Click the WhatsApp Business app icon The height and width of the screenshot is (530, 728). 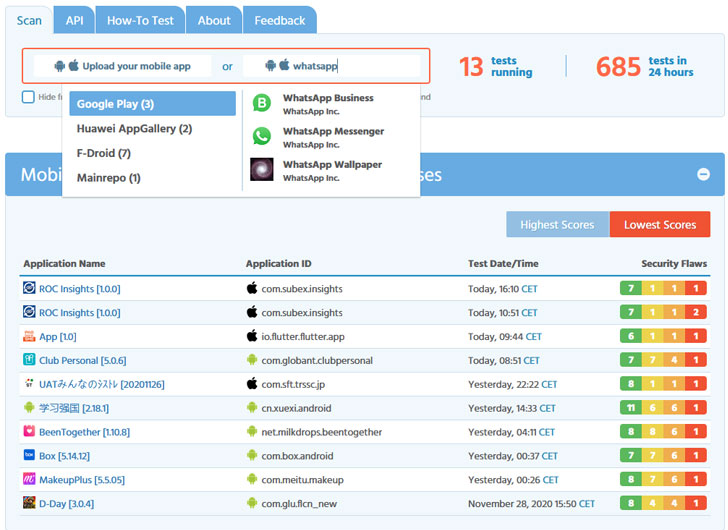point(261,103)
